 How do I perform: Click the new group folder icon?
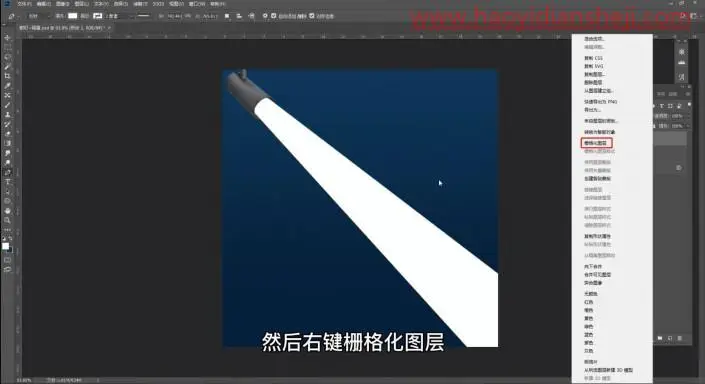click(x=660, y=338)
